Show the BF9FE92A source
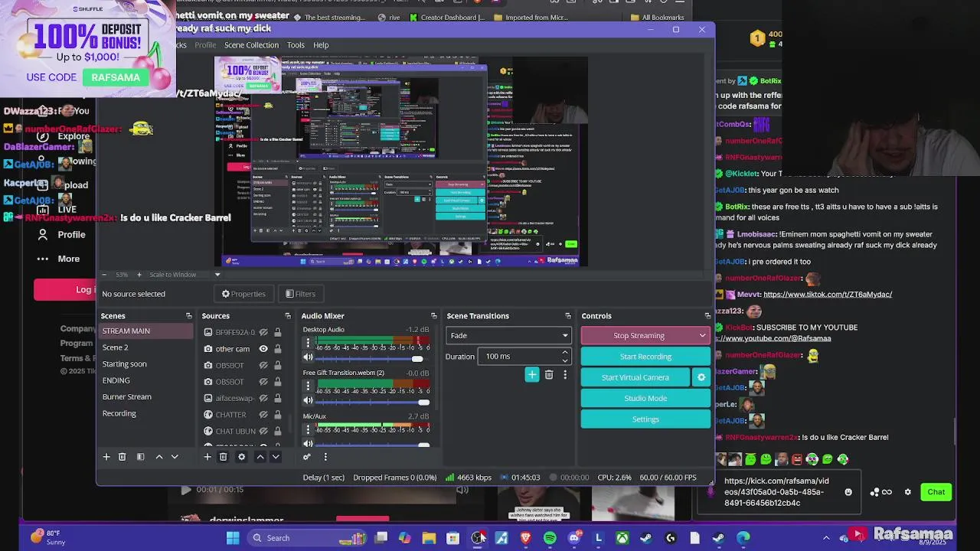Image resolution: width=980 pixels, height=551 pixels. [x=263, y=332]
